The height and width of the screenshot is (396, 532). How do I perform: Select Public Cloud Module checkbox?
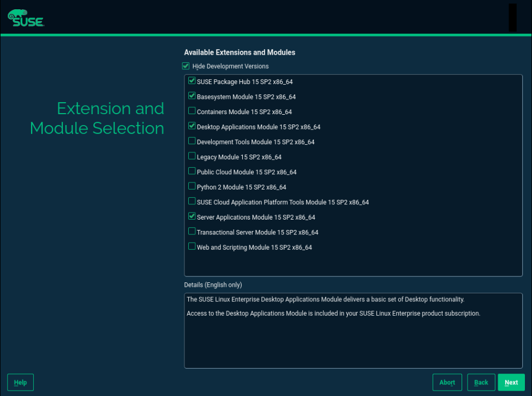tap(192, 171)
